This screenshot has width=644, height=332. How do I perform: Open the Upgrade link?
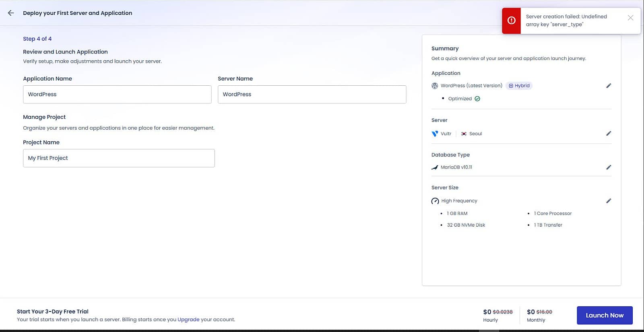point(188,320)
